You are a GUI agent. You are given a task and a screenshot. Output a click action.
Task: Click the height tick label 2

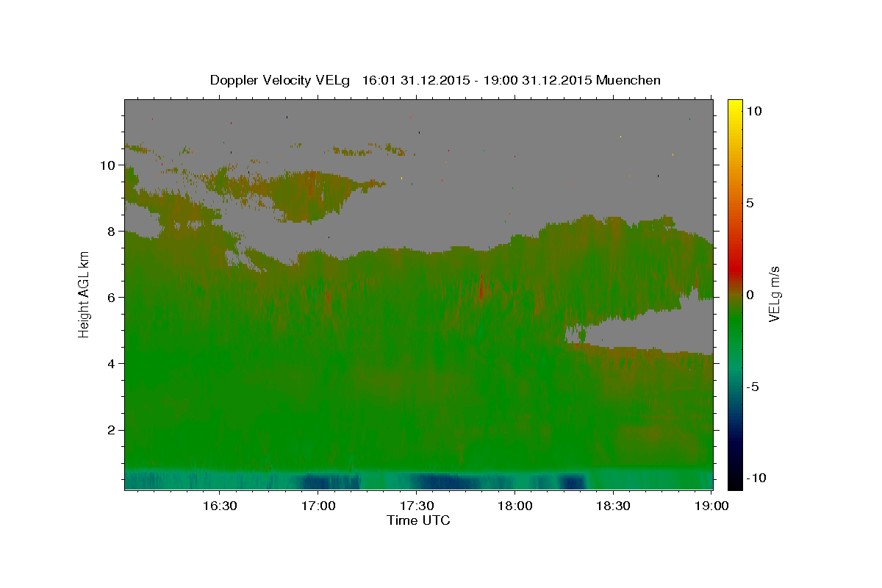(x=112, y=430)
